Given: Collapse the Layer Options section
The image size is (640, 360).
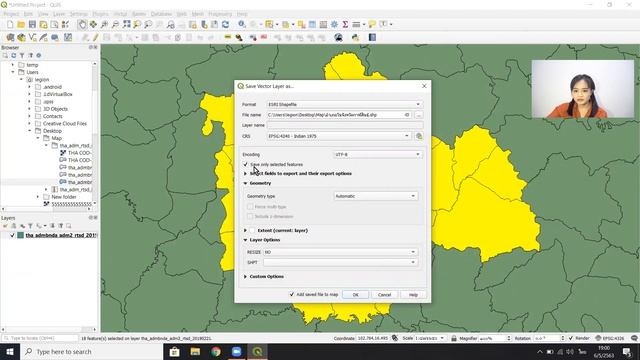Looking at the screenshot, I should [x=245, y=240].
